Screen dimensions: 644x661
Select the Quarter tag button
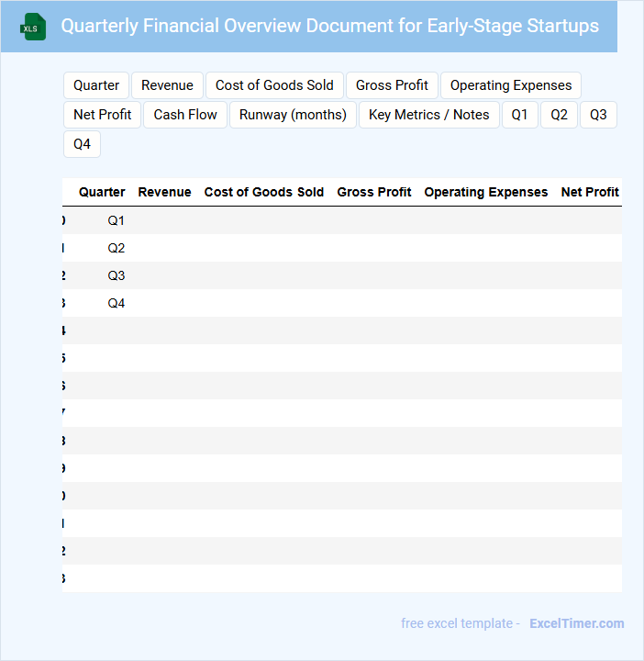click(96, 85)
